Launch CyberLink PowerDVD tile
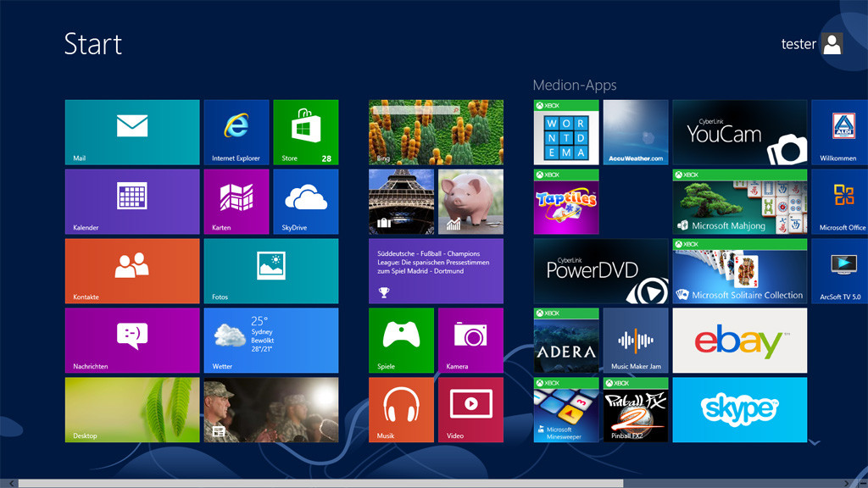 pyautogui.click(x=601, y=271)
